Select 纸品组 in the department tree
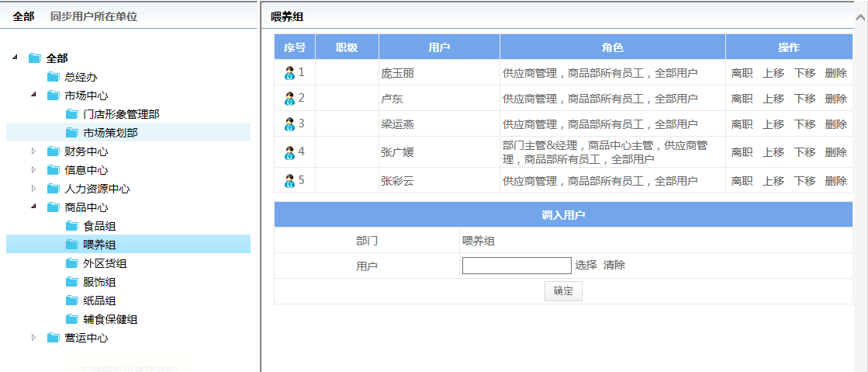 [x=99, y=301]
